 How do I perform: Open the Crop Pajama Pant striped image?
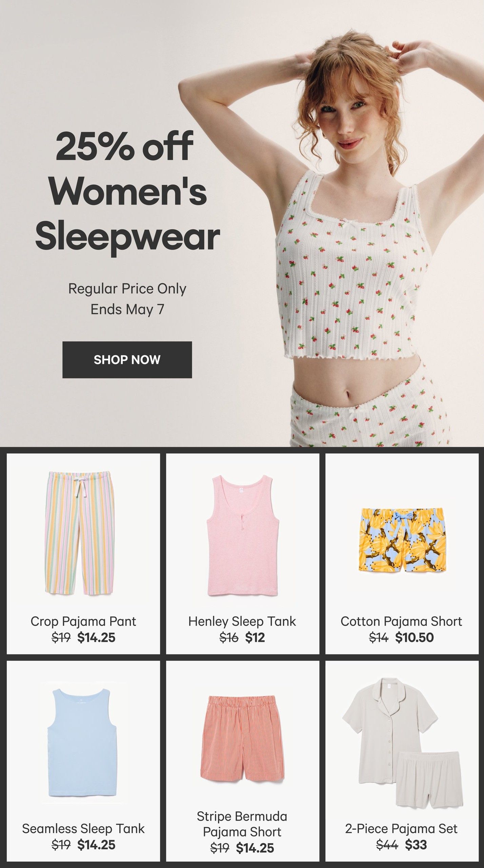pos(79,533)
